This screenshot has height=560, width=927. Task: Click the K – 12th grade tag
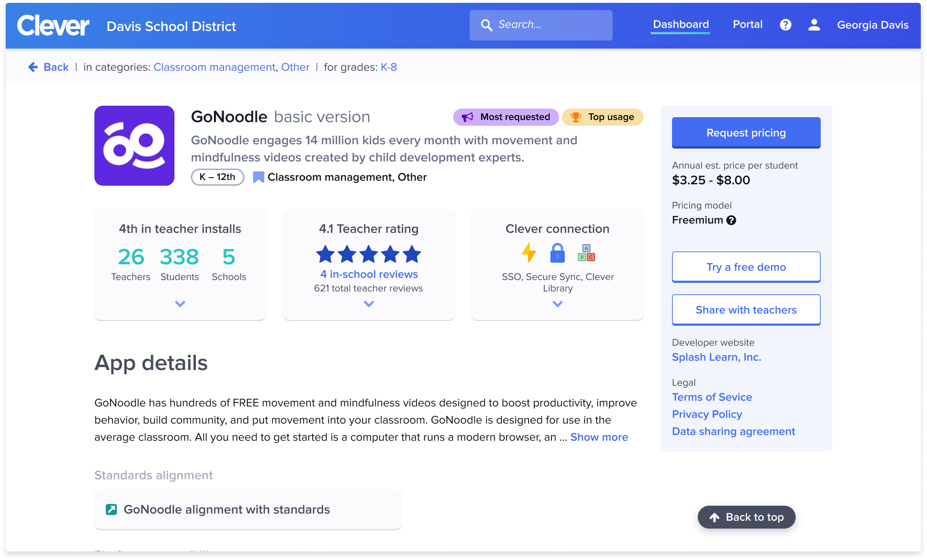(x=217, y=177)
